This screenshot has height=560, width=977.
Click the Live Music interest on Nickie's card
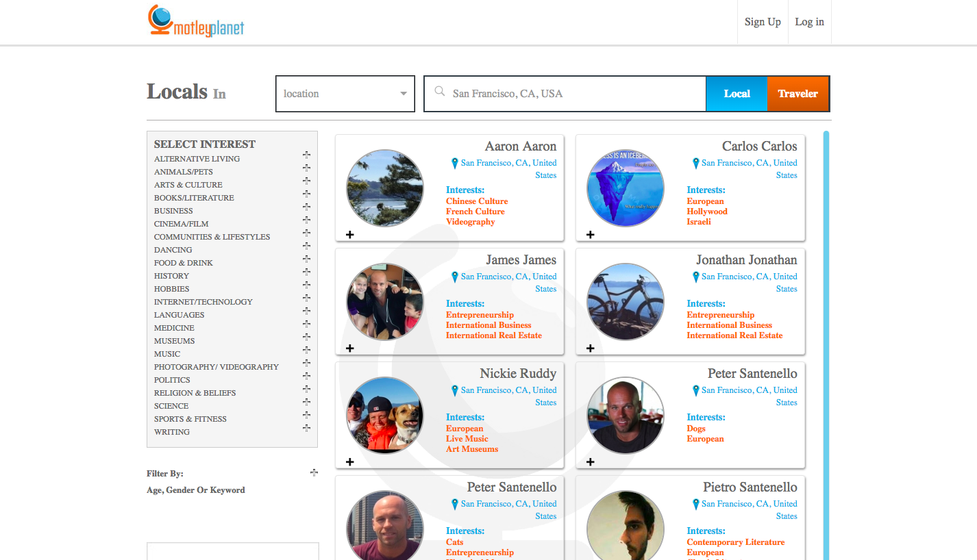click(x=467, y=439)
